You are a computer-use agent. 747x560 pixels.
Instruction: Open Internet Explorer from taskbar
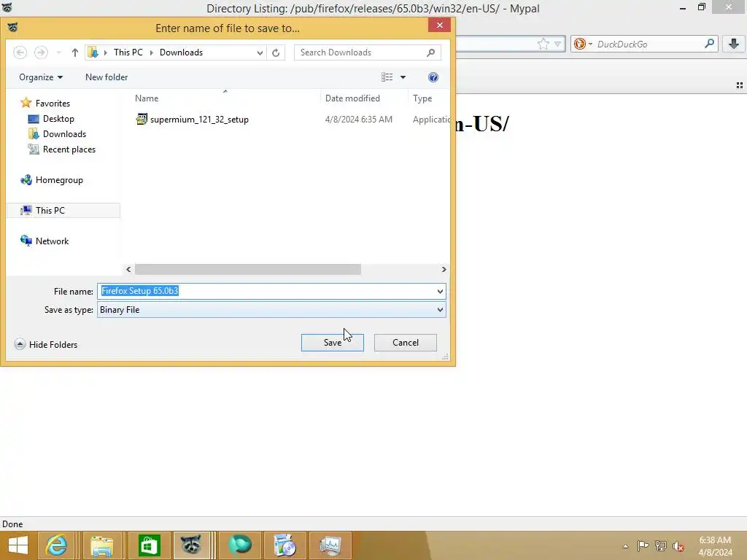click(56, 545)
